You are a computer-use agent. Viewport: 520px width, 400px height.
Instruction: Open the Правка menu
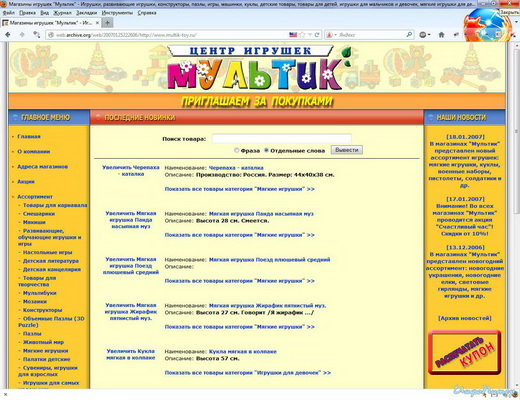27,13
